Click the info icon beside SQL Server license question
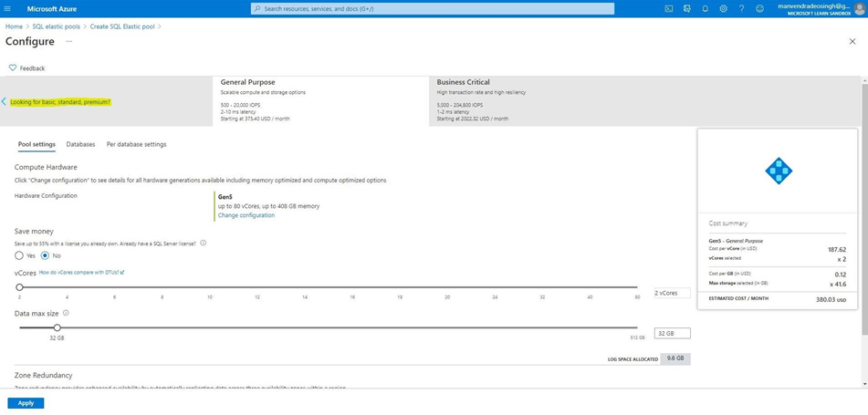Image resolution: width=868 pixels, height=415 pixels. (204, 243)
